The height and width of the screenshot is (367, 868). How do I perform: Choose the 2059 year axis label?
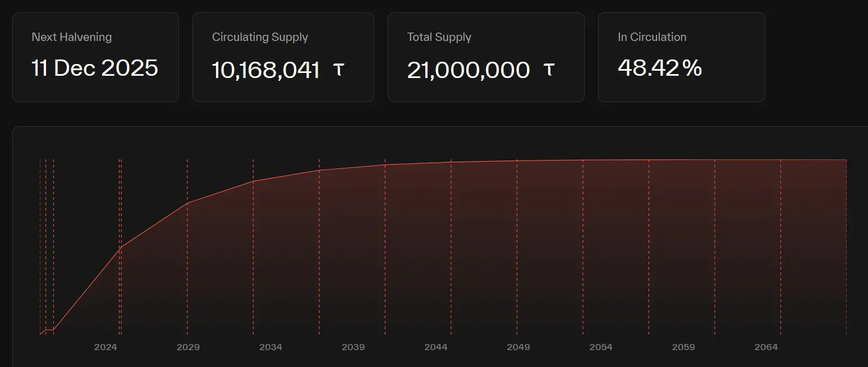point(683,347)
